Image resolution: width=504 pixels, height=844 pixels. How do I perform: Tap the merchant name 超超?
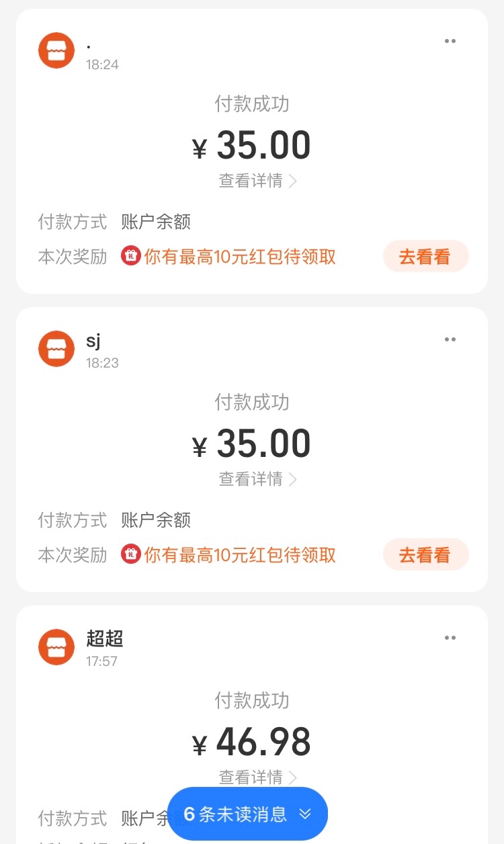coord(105,639)
